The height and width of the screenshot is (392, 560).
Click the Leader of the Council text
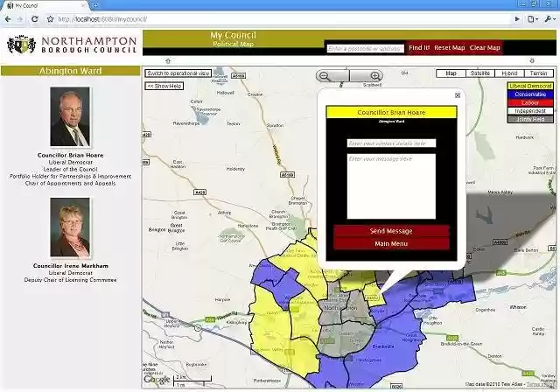70,169
